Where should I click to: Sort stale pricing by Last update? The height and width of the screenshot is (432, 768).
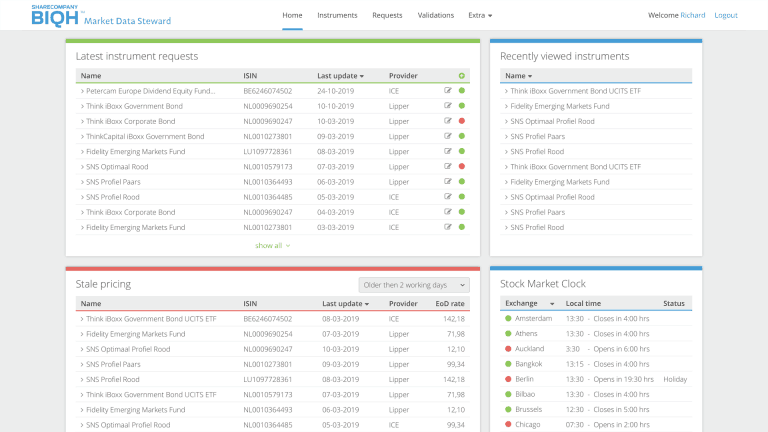pos(345,304)
